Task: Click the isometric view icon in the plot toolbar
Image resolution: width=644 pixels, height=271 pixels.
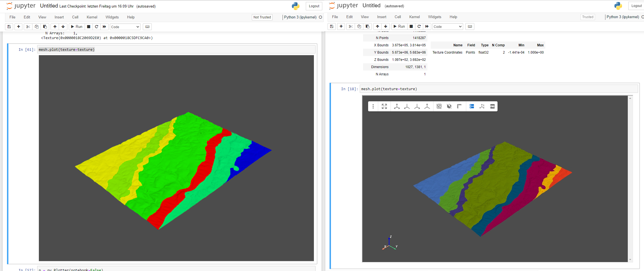Action: coord(397,106)
